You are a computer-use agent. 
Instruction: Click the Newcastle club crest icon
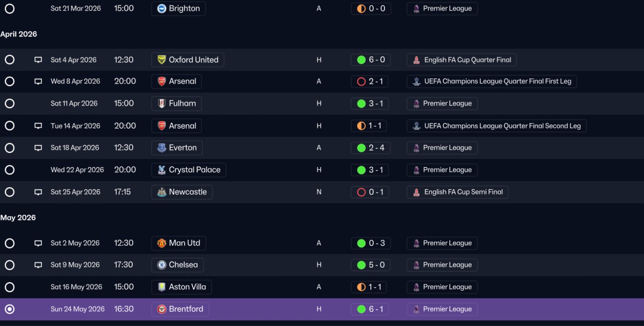162,192
